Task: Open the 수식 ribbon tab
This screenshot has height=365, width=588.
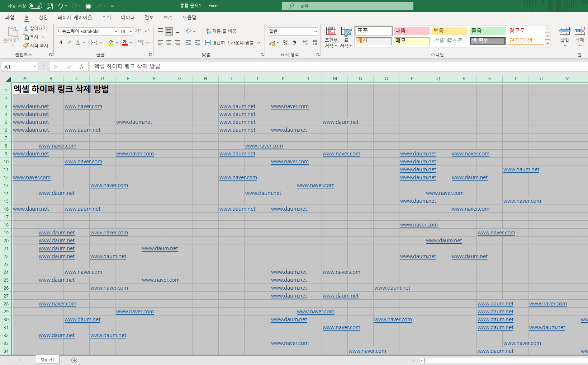Action: [106, 17]
